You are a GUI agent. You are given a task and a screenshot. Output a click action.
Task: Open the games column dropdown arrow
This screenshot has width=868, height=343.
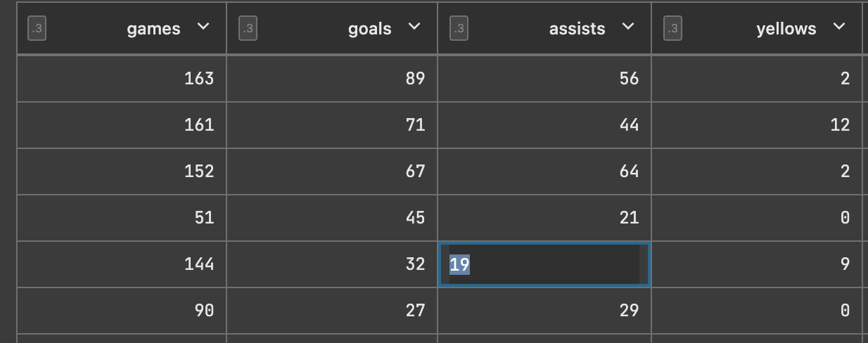(x=203, y=27)
